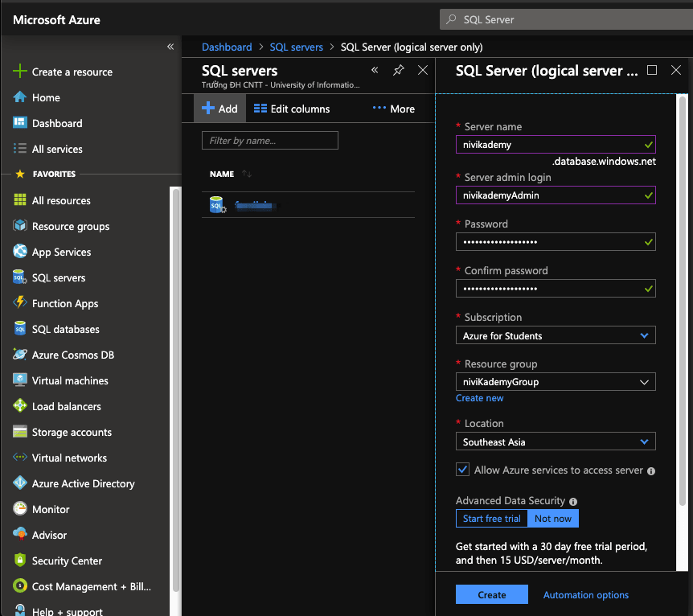Click the Microsoft Azure logo text
The image size is (693, 616).
click(56, 19)
